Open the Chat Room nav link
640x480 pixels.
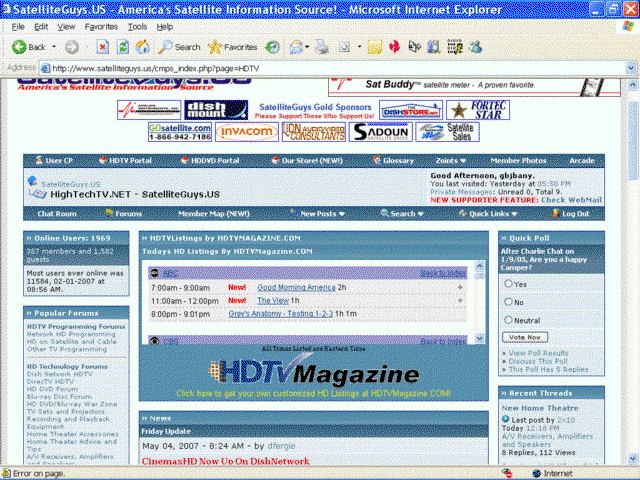tap(57, 213)
